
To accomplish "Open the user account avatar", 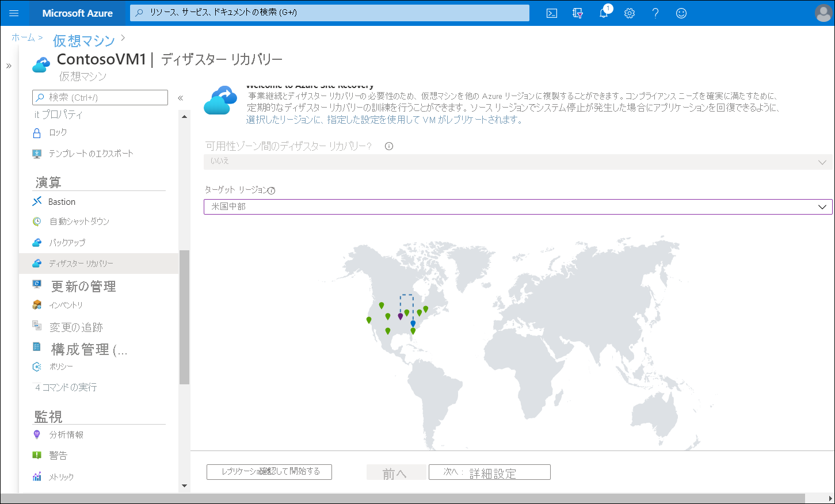I will click(823, 13).
